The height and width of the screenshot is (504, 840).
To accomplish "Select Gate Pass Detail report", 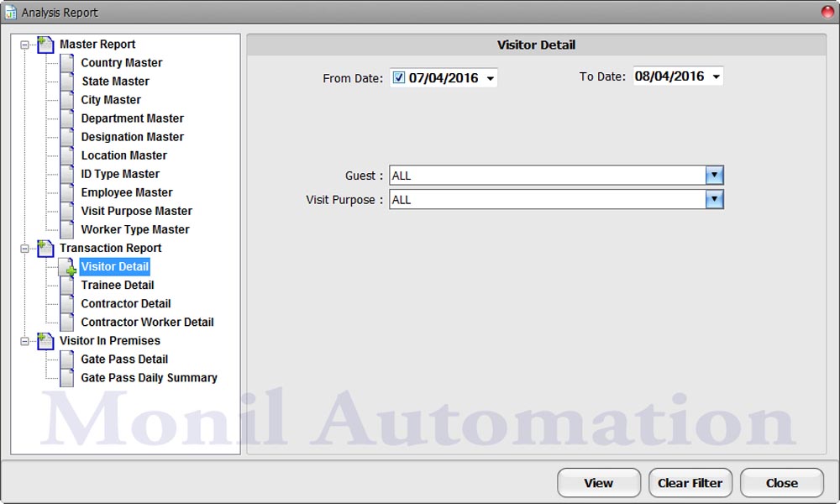I will click(x=124, y=360).
